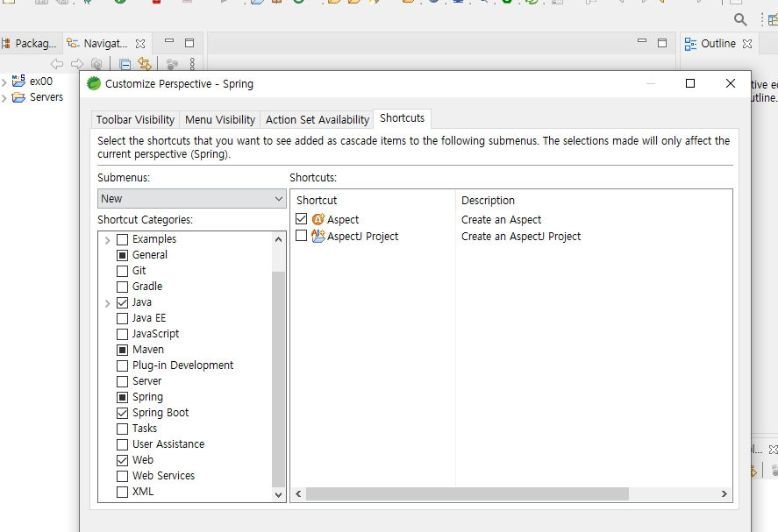
Task: Click the Navigator Up icon
Action: (96, 64)
